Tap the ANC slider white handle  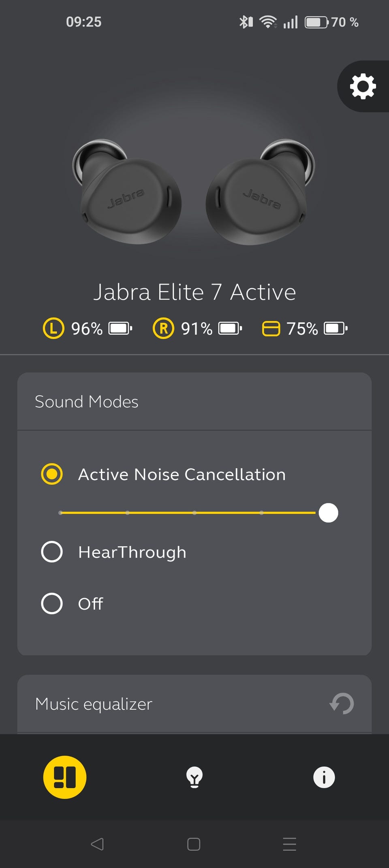(x=328, y=513)
